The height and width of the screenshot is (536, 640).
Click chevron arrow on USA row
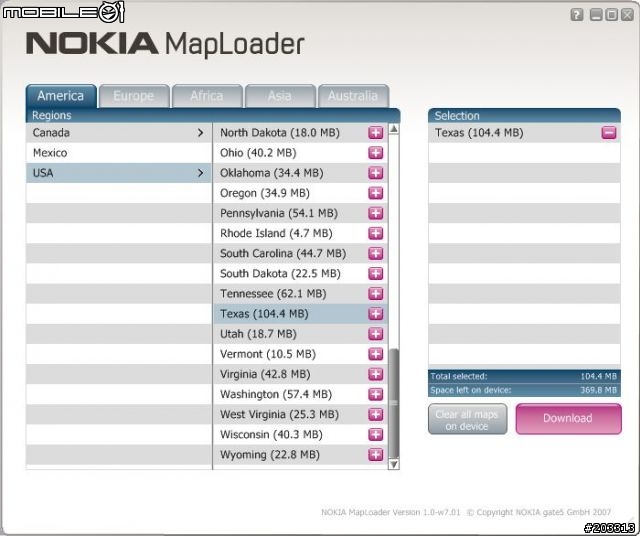point(200,173)
